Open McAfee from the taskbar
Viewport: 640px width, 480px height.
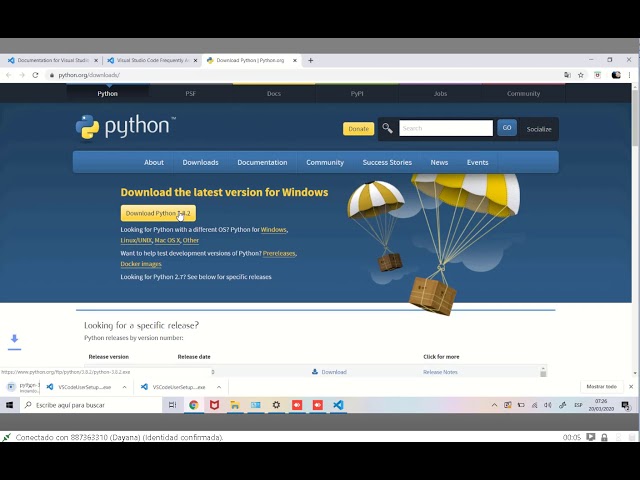point(214,405)
